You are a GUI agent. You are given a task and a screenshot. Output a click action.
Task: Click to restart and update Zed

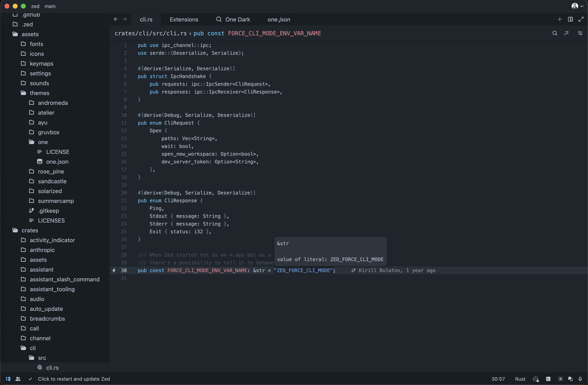[x=74, y=379]
